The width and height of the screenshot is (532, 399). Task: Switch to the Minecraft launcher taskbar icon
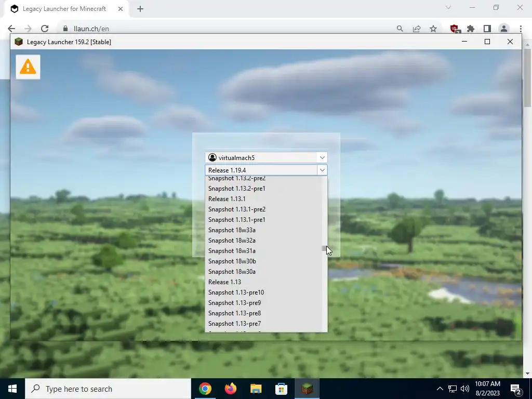point(307,389)
